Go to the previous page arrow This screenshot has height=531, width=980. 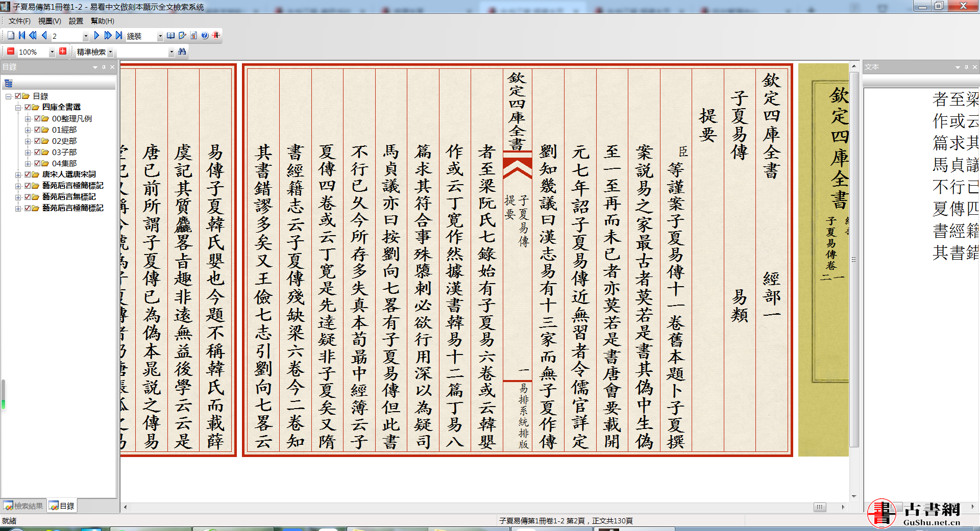[44, 35]
